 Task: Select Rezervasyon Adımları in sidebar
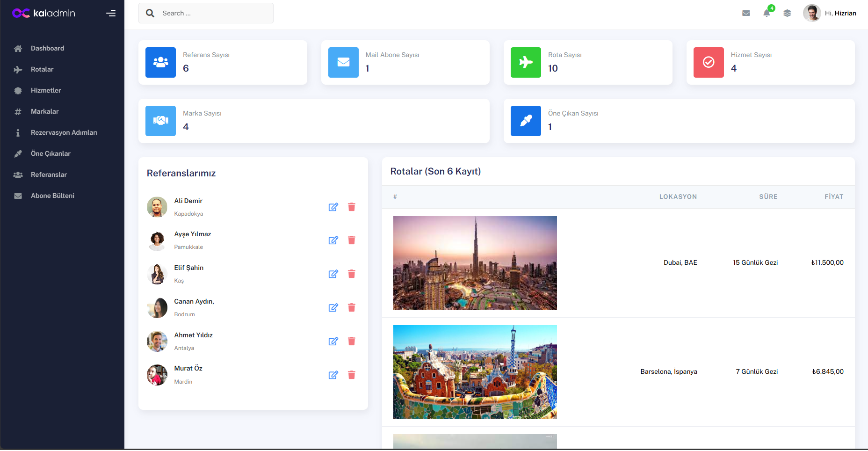(64, 132)
